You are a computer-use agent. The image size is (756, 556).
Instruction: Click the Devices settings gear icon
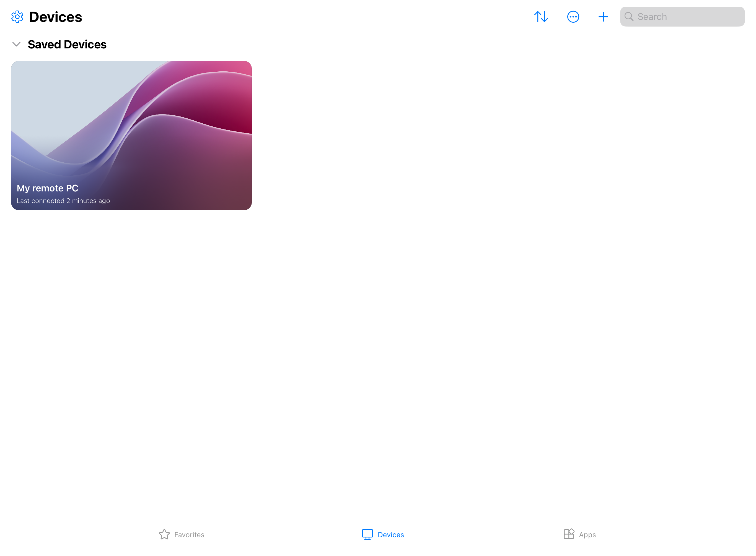click(x=17, y=17)
